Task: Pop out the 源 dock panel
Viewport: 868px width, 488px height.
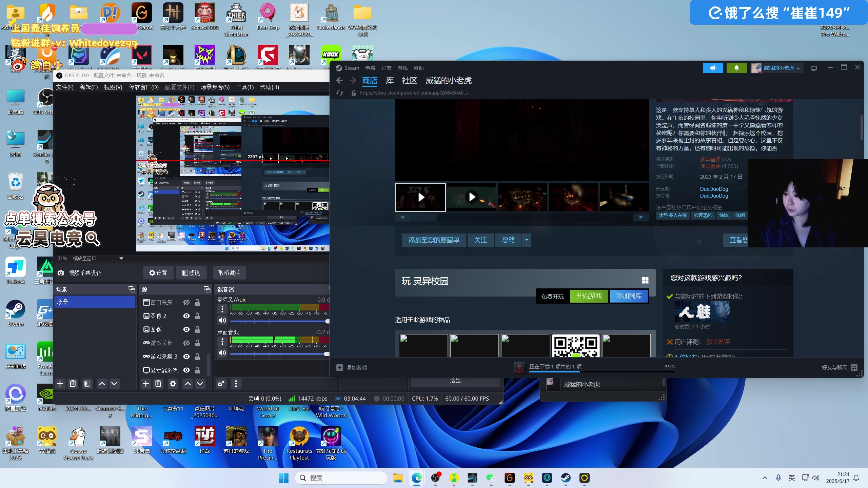Action: (x=207, y=289)
